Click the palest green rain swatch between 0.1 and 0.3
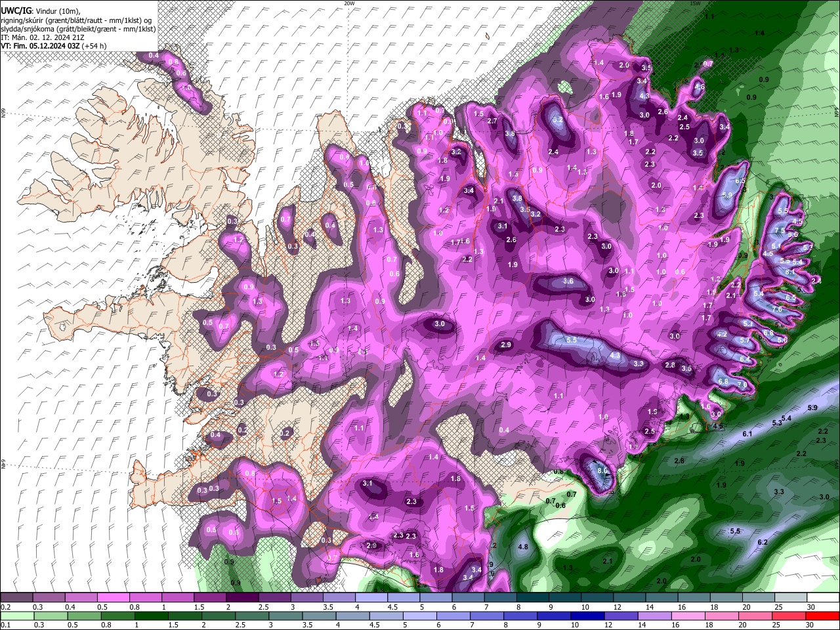Screen dimensions: 840x630 point(16,616)
